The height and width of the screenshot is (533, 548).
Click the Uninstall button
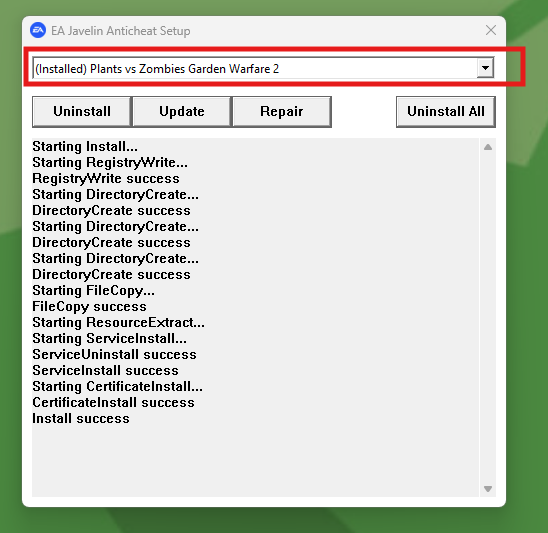[82, 111]
